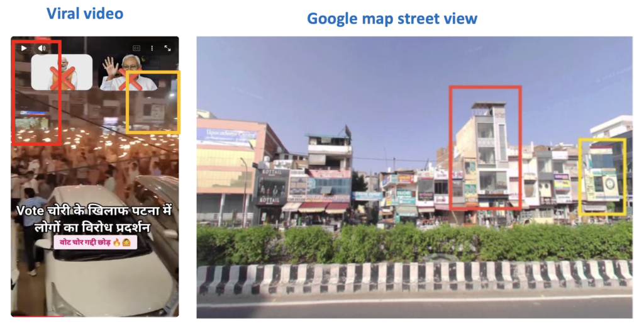Open the three-dot more options menu
The image size is (644, 331).
point(152,48)
